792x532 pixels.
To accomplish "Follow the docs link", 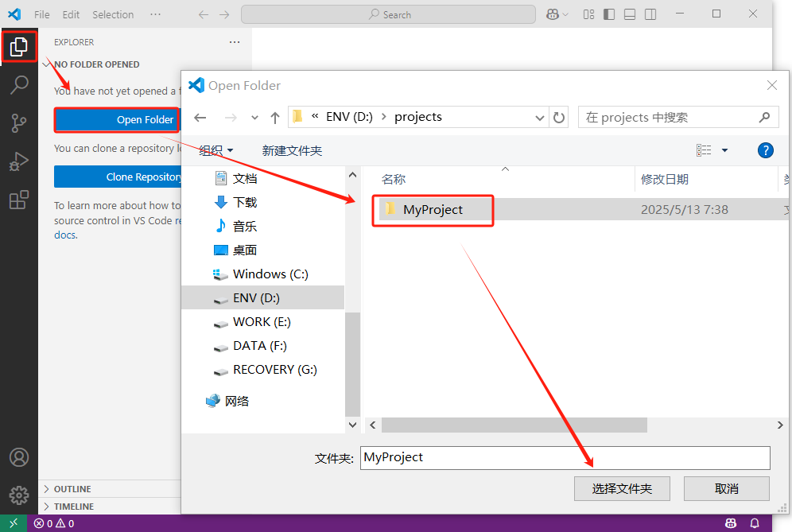I will coord(65,235).
